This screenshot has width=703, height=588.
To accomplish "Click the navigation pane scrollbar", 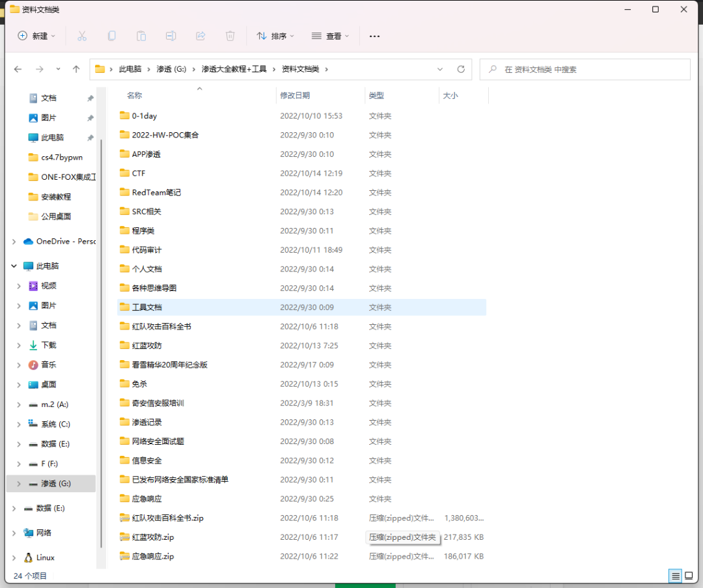I will tap(102, 343).
